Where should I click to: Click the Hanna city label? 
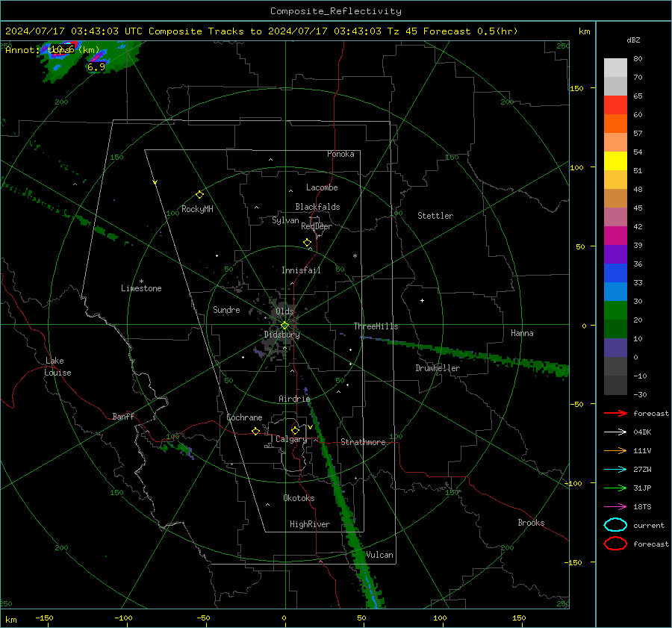click(522, 333)
